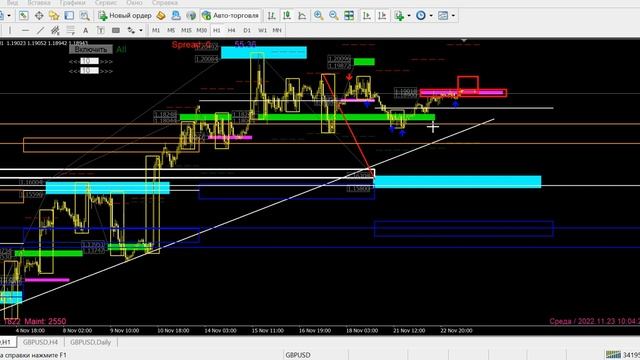640x360 pixels.
Task: Switch to the GBPUSD.Daily chart tab
Action: 91,342
